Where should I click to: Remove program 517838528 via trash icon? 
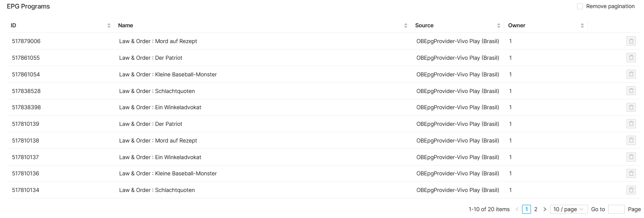[631, 91]
